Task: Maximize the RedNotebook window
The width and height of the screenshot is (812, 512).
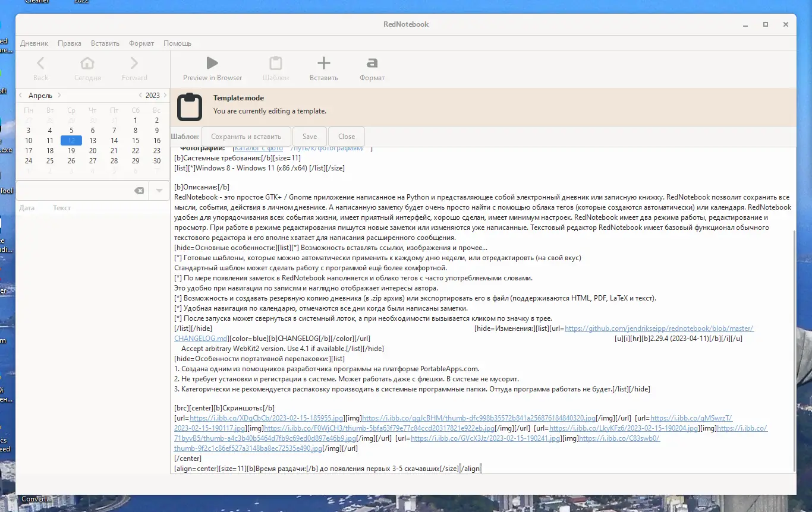Action: 766,24
